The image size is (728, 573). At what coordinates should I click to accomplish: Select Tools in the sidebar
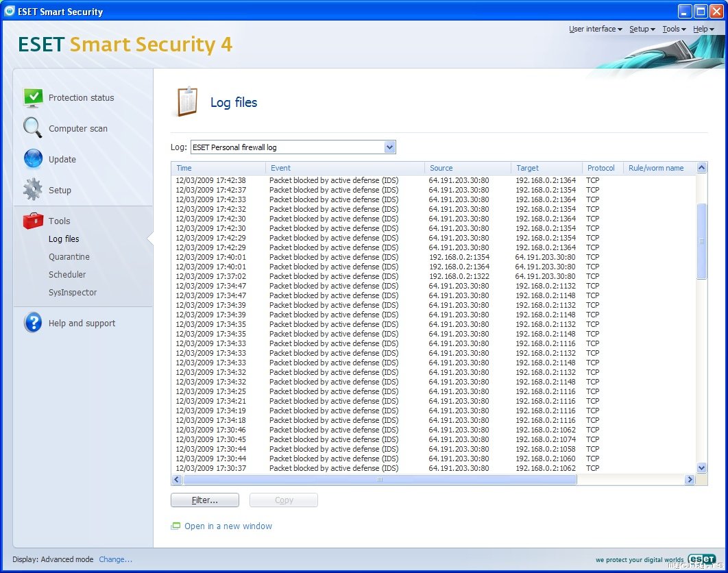(60, 221)
